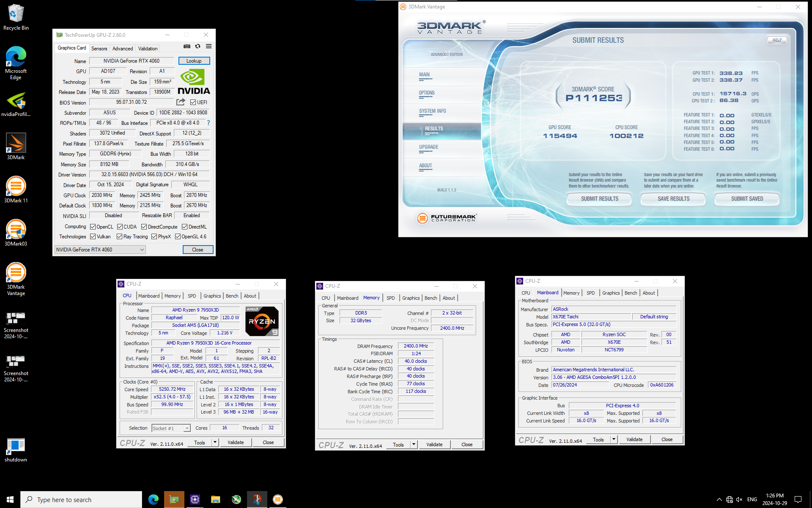Click the muted volume tray icon
Screen dimensions: 812x508
pos(739,500)
